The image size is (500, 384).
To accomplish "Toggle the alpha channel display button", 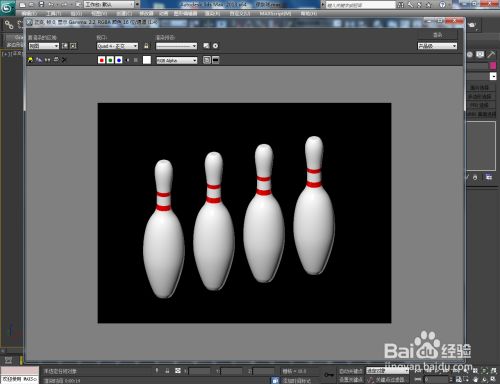I will 127,60.
